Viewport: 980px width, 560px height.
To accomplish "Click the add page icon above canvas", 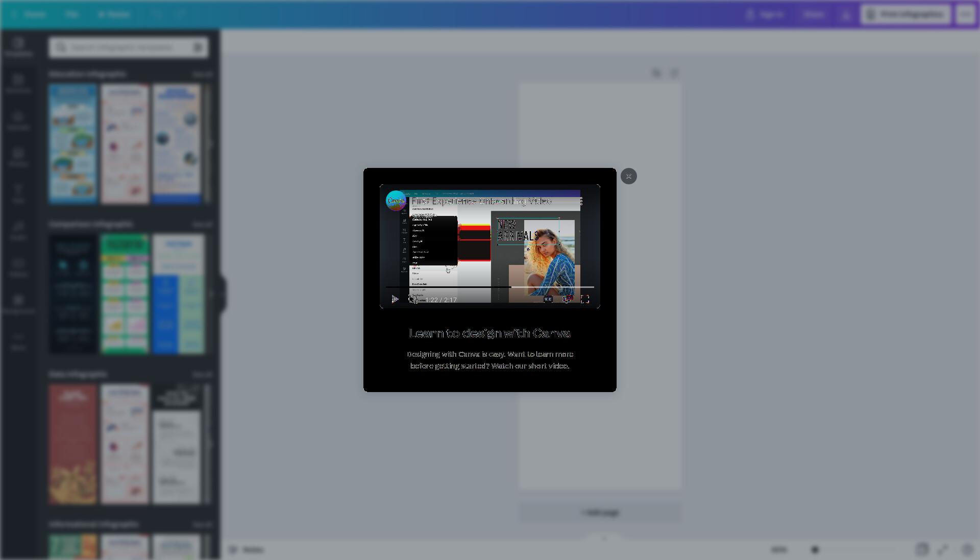I will (674, 74).
